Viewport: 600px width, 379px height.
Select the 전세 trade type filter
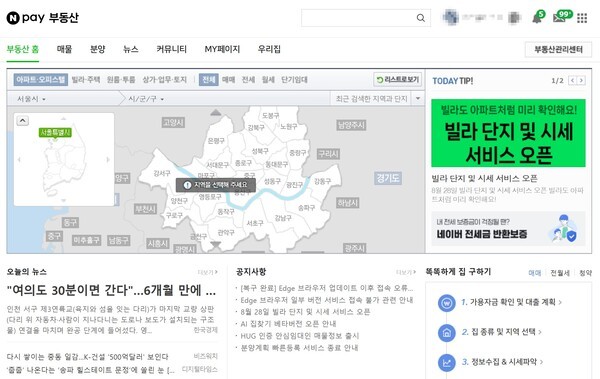tap(248, 80)
